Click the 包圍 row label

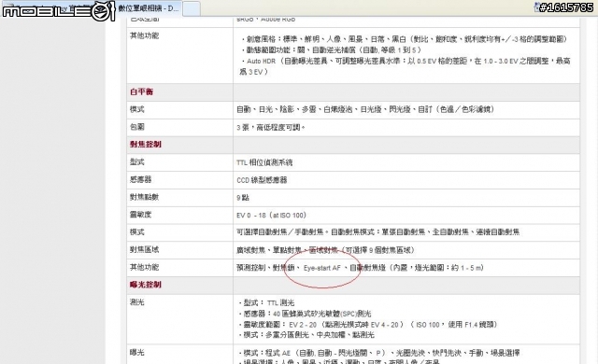[x=137, y=127]
